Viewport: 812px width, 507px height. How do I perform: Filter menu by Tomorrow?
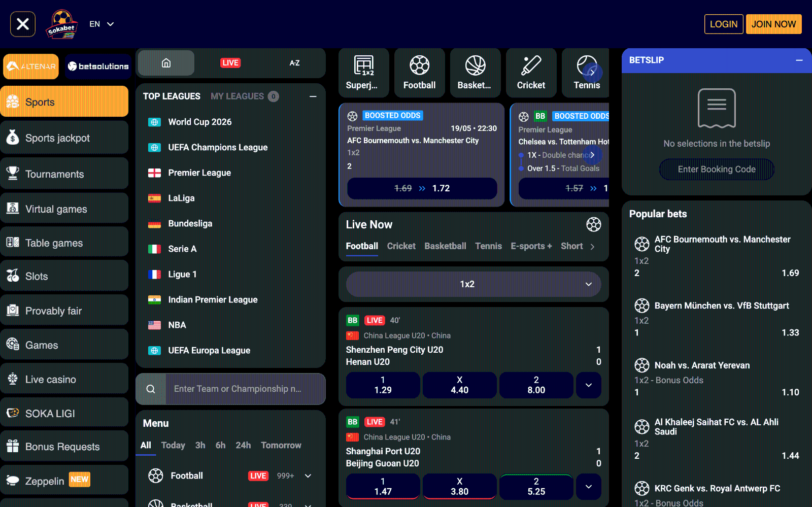(281, 445)
